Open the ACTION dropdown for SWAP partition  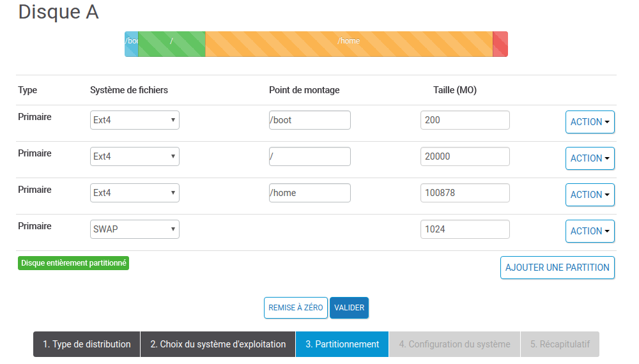tap(589, 231)
